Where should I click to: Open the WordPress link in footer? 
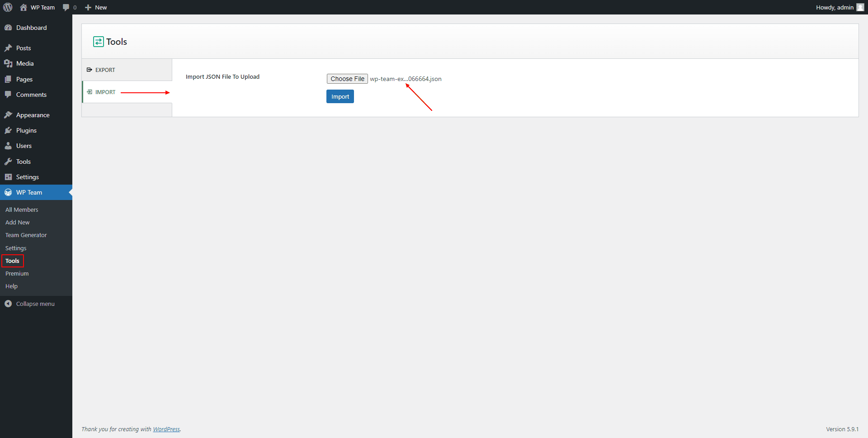pos(166,429)
